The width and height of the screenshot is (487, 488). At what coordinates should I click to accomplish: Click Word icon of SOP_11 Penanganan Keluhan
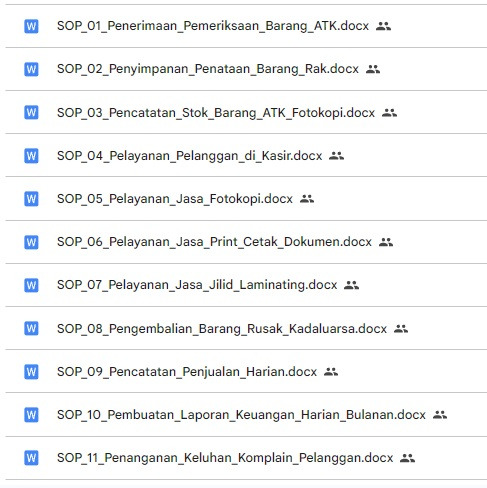coord(31,458)
